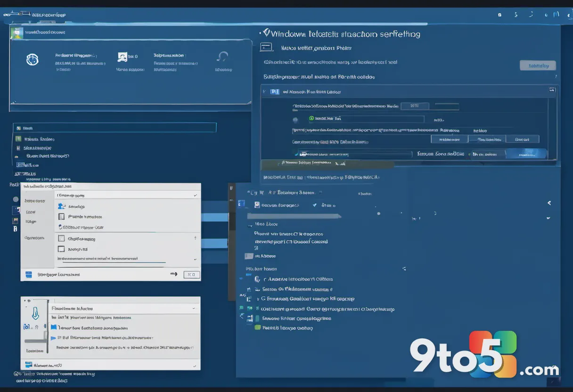Click the blue people icon in upper white dialog
This screenshot has height=392, width=573.
pos(61,206)
